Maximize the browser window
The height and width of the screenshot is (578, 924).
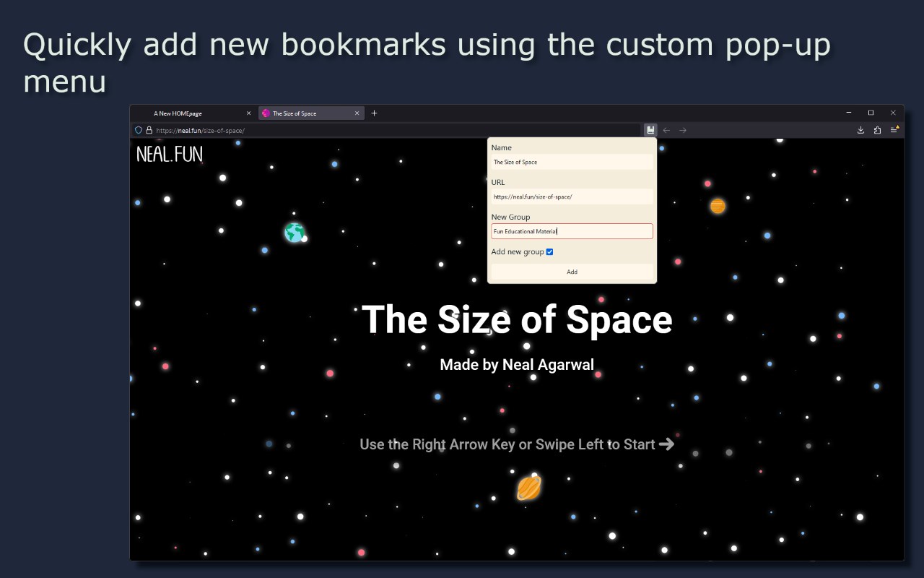click(871, 113)
